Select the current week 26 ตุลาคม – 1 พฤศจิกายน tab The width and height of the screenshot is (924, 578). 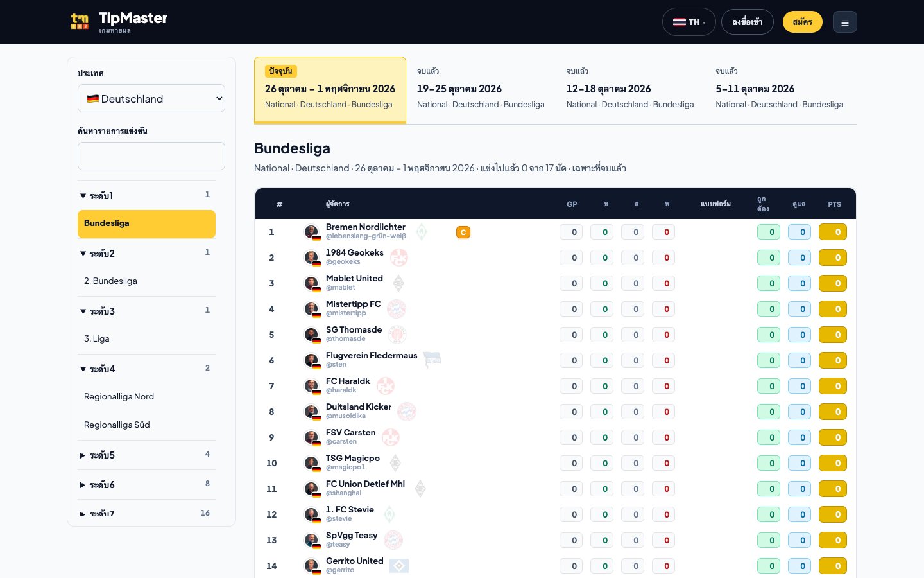pos(330,90)
